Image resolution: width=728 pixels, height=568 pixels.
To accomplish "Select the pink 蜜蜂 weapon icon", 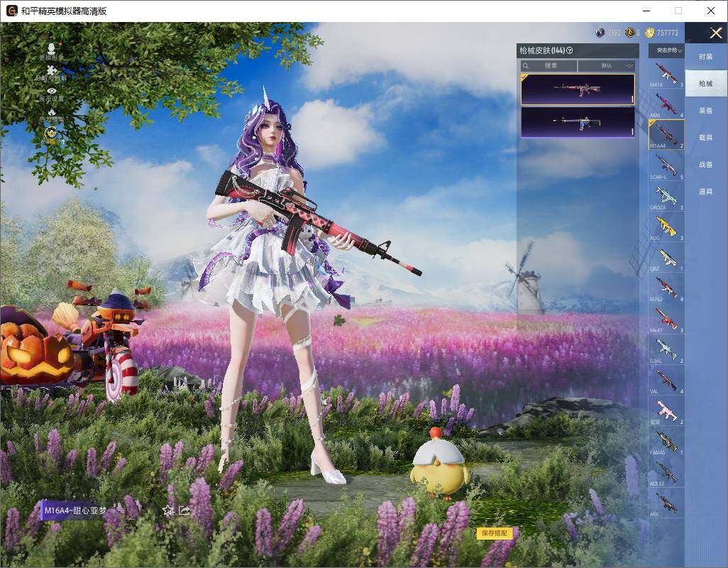I will coord(666,411).
